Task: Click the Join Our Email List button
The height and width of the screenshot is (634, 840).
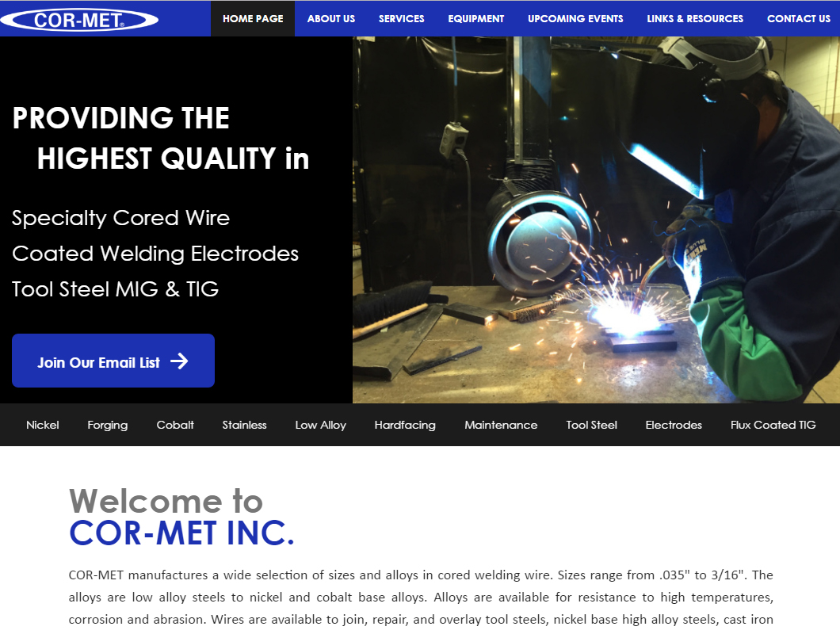Action: [x=113, y=361]
